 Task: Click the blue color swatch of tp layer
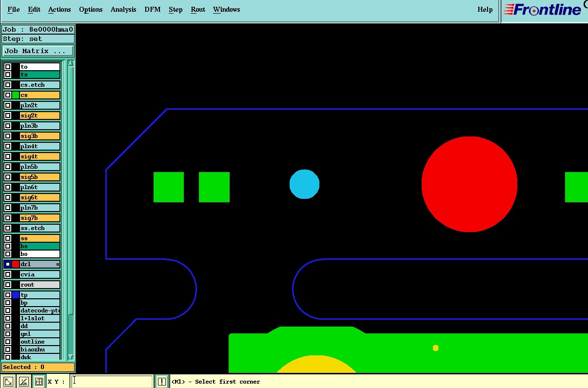click(x=16, y=295)
